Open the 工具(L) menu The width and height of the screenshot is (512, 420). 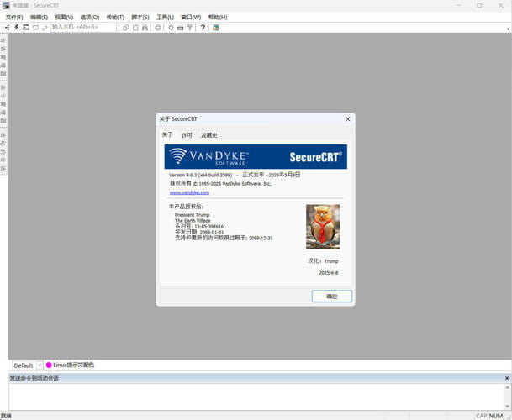click(x=166, y=17)
